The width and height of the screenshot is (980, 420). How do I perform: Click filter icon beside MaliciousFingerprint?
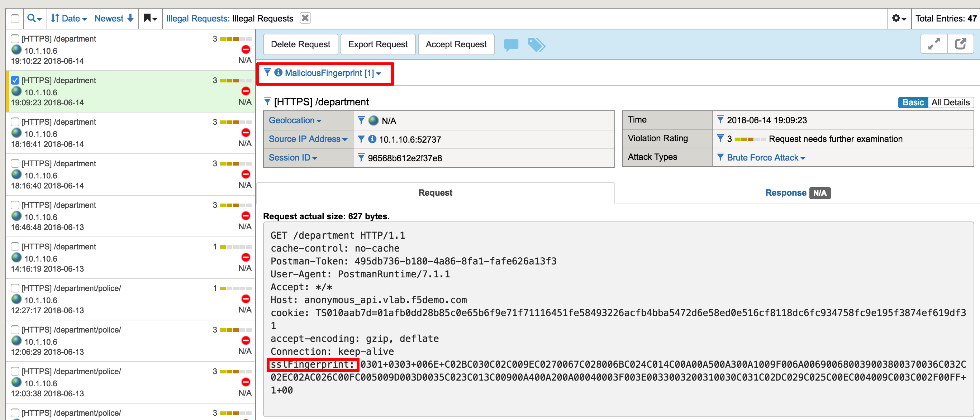tap(267, 72)
